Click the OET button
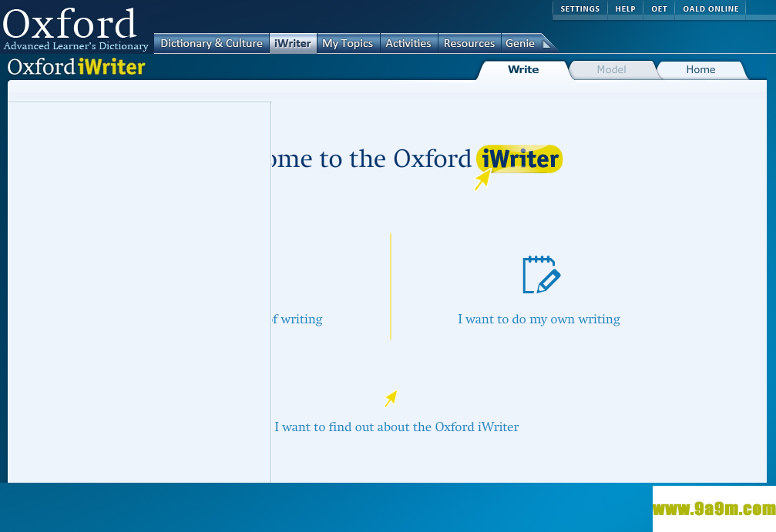Image resolution: width=776 pixels, height=532 pixels. tap(659, 9)
